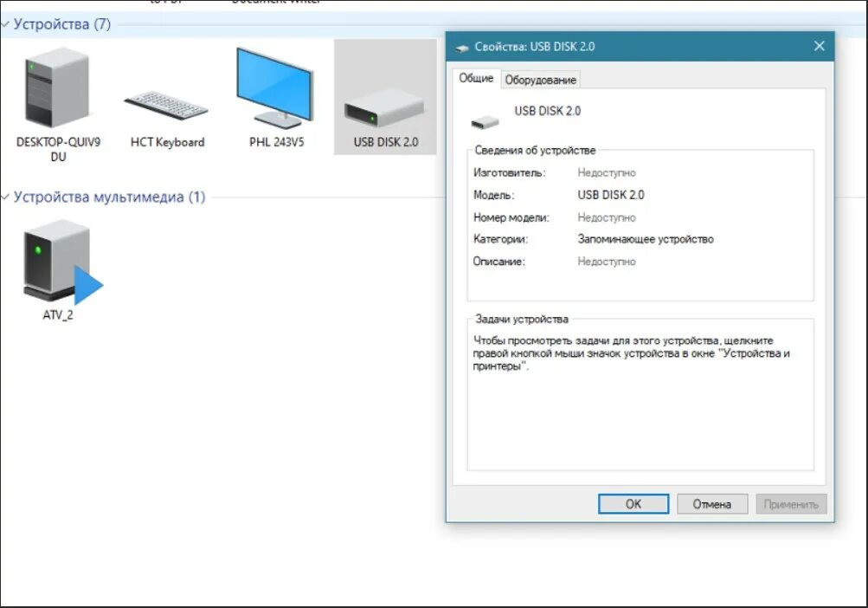This screenshot has height=608, width=868.
Task: Click the USB DISK 2.0 heading in the dialog
Action: point(548,111)
